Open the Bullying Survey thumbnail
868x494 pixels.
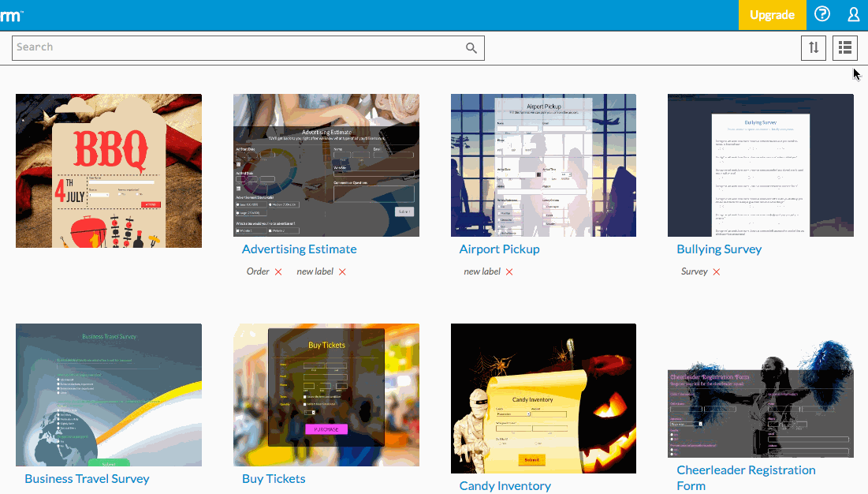point(761,165)
